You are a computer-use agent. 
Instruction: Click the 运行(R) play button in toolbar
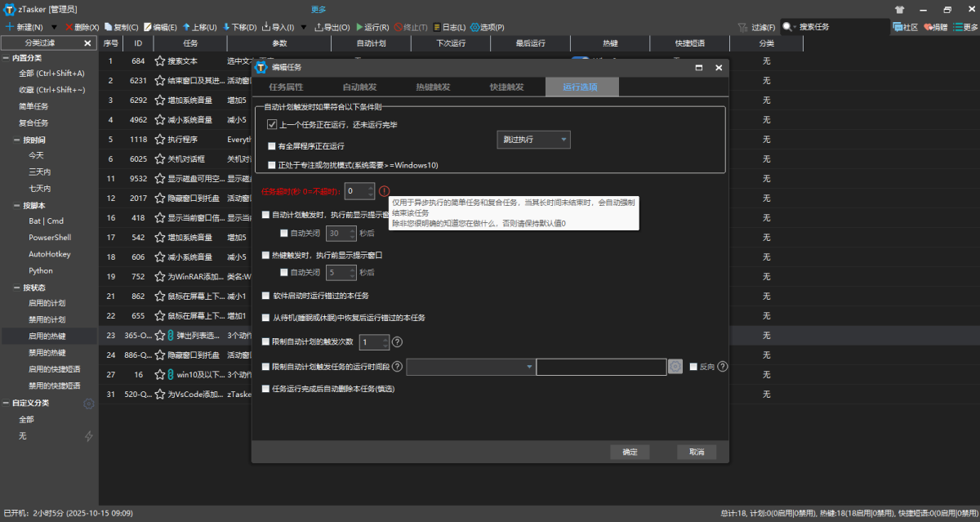pyautogui.click(x=372, y=27)
